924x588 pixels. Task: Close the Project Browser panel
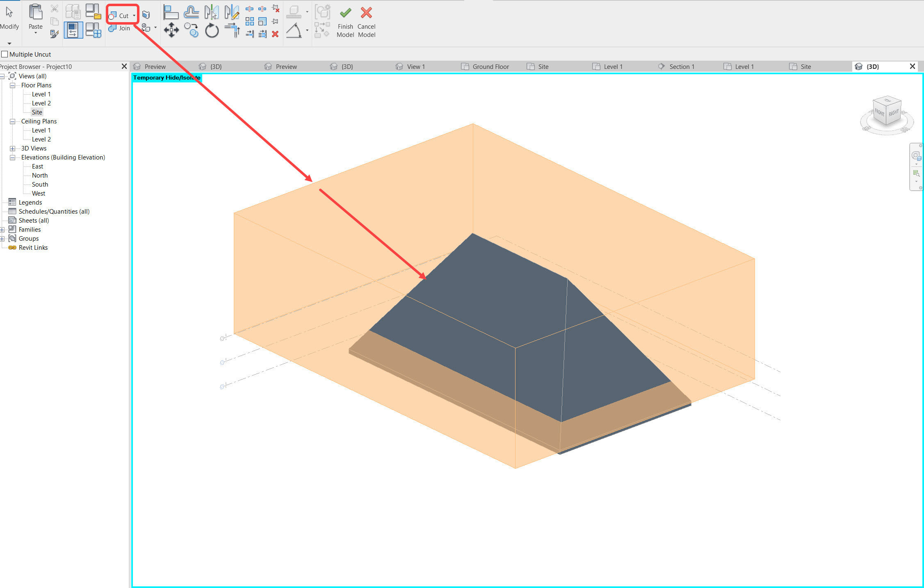(x=124, y=66)
